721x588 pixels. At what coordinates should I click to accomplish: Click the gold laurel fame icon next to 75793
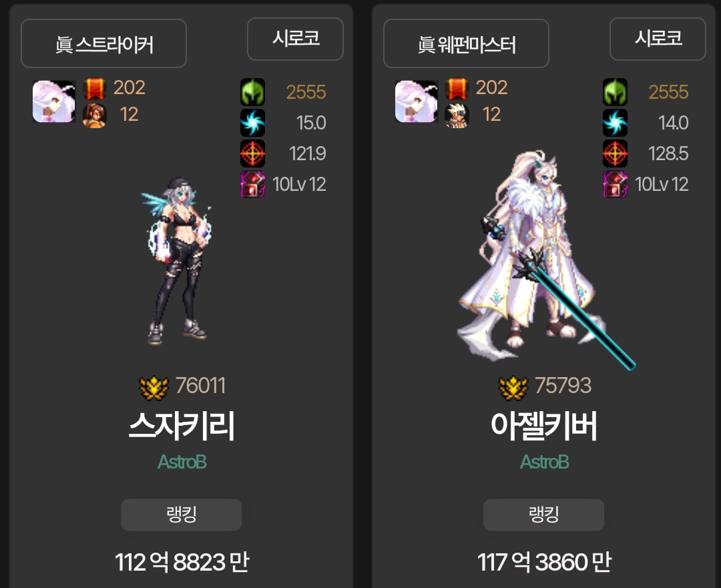point(513,388)
